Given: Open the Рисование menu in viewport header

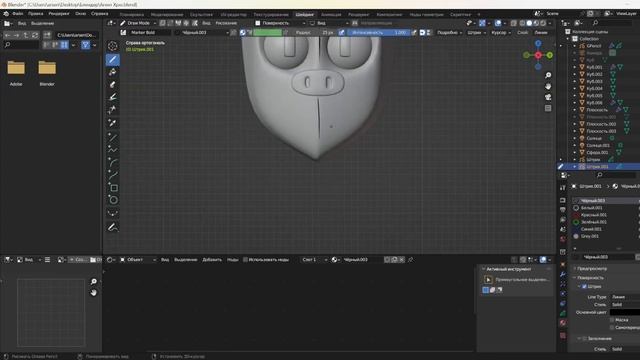Looking at the screenshot, I should click(226, 23).
